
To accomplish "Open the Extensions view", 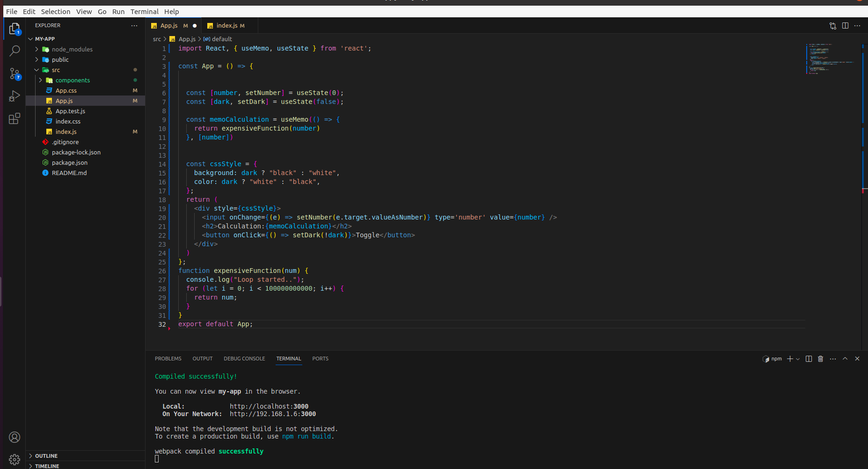I will (15, 119).
